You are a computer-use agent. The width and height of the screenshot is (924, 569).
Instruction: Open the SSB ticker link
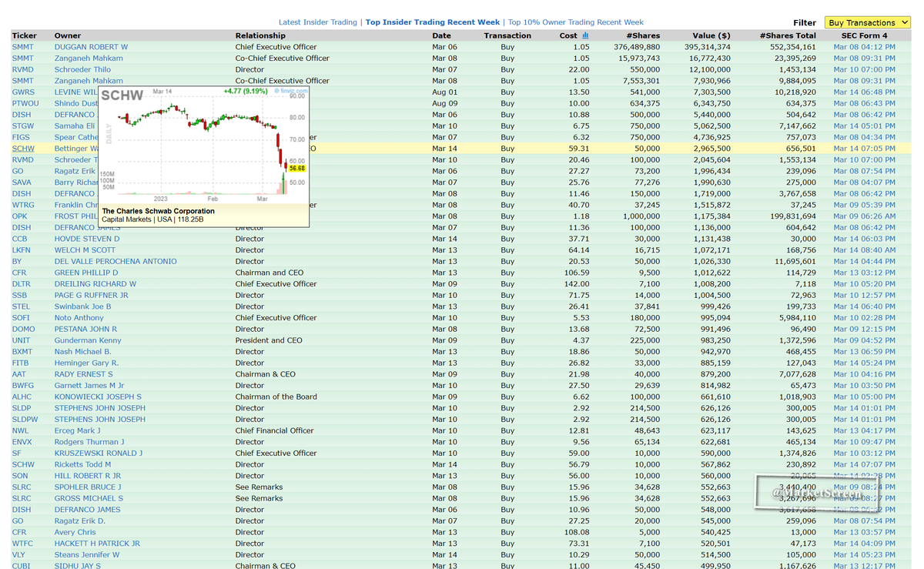pos(19,295)
